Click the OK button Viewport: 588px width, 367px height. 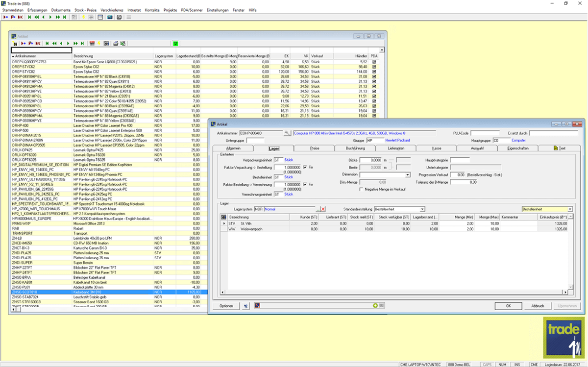509,306
